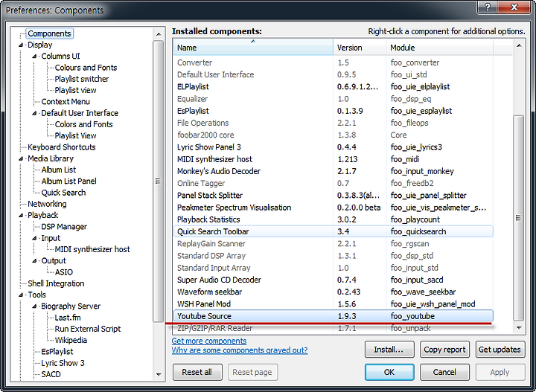Collapse the Output tree node
Image resolution: width=536 pixels, height=392 pixels.
(x=34, y=261)
